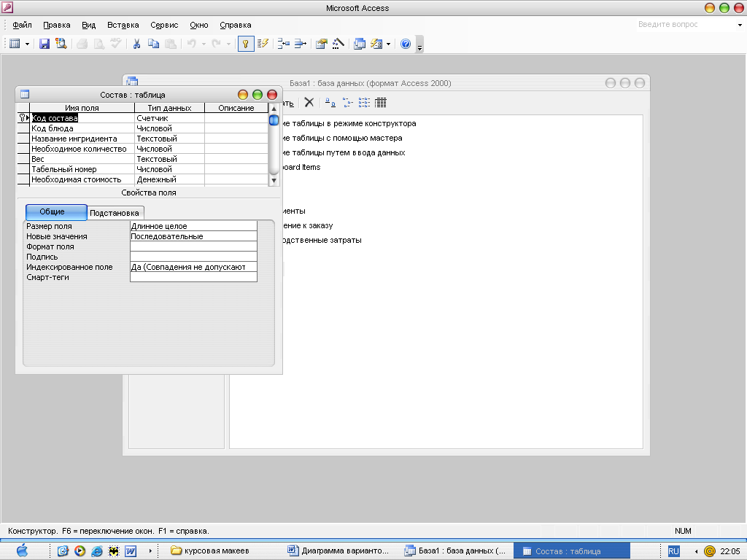Click the Индексированное поле value field
747x560 pixels.
pos(193,267)
